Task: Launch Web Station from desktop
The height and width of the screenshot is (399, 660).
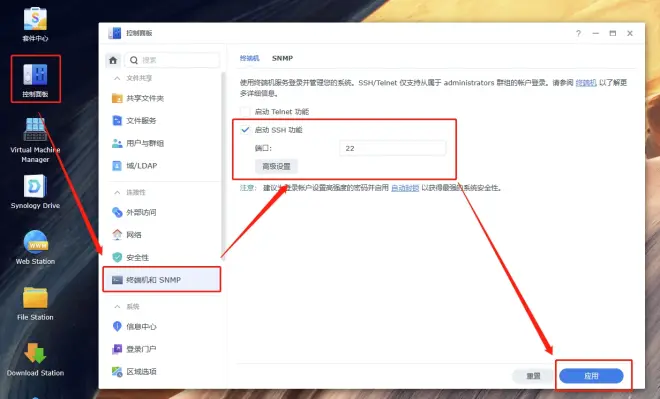Action: [35, 247]
